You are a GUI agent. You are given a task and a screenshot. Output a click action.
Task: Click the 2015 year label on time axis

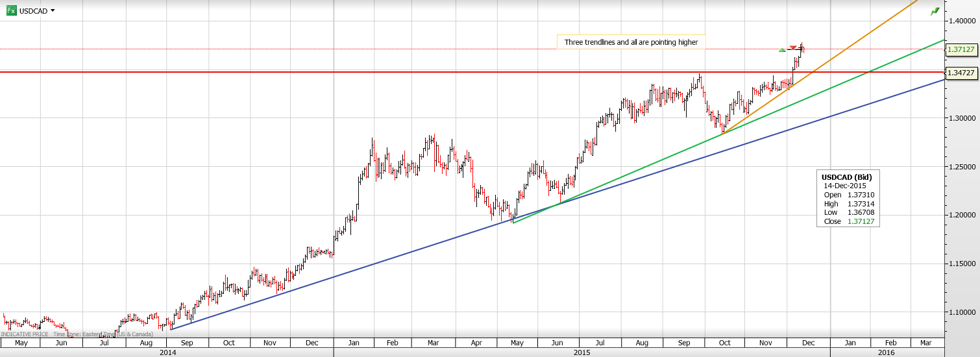(582, 352)
